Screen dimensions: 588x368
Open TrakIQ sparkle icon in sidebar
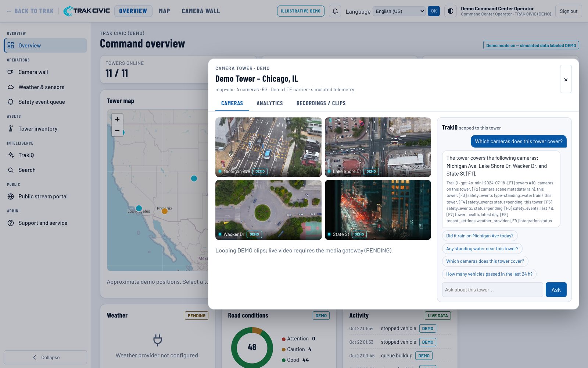point(11,155)
